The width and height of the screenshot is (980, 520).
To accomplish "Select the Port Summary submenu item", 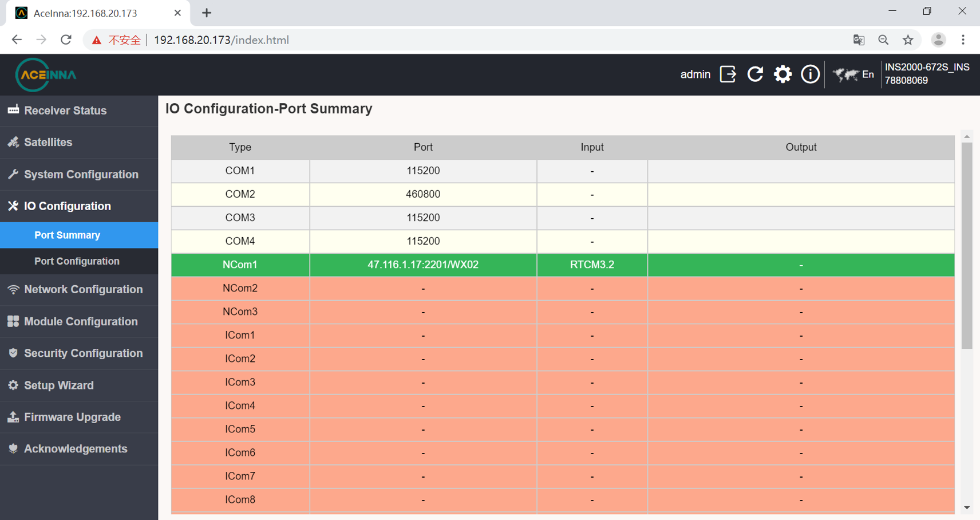I will (x=79, y=235).
